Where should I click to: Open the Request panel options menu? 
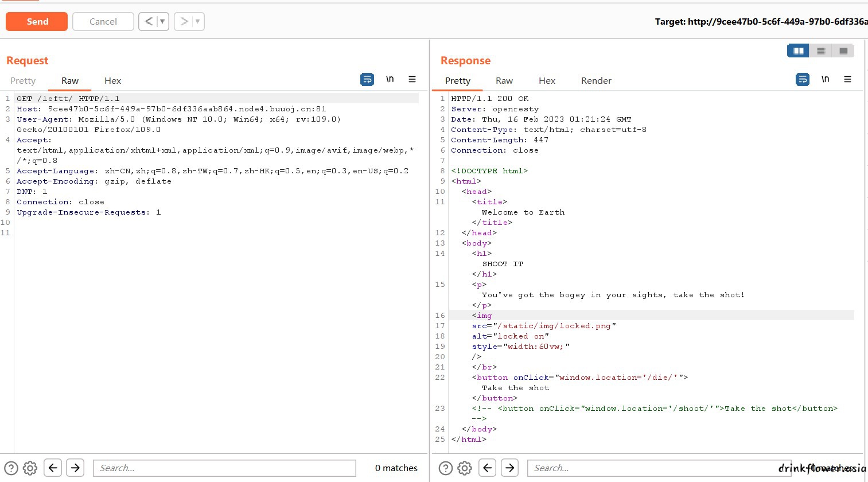coord(412,79)
